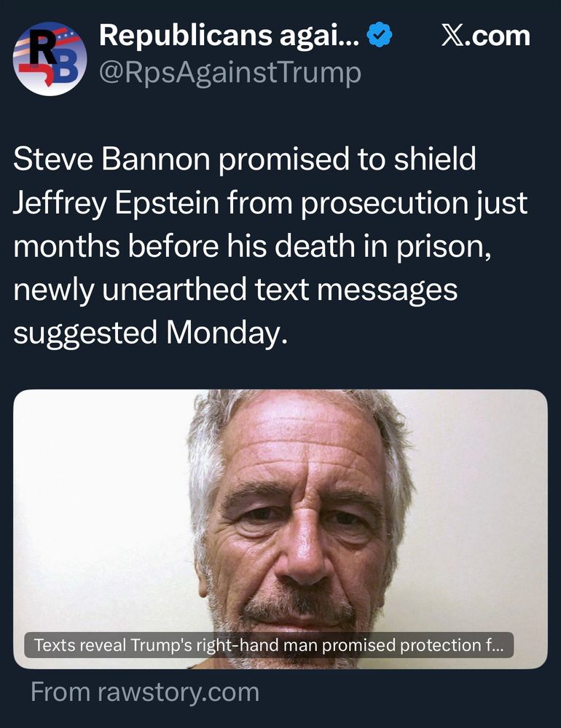This screenshot has height=728, width=561.
Task: Select the blue verified checkmark badge
Action: click(x=378, y=33)
